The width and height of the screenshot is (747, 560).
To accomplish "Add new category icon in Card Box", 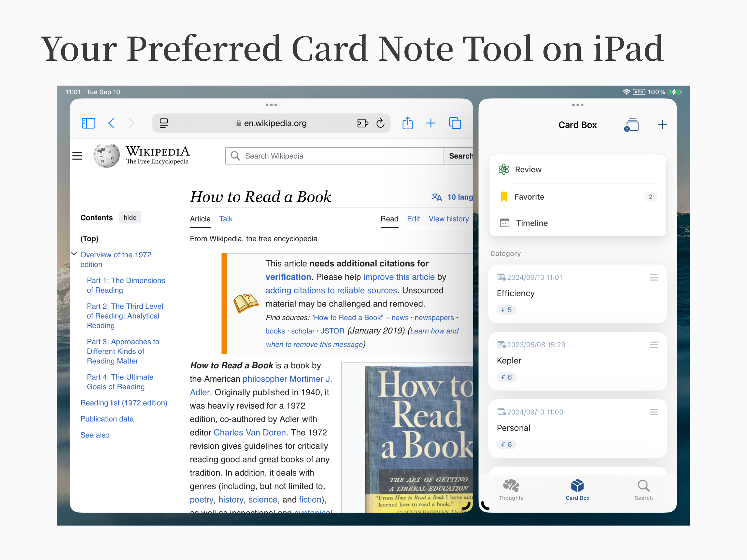I will point(631,125).
